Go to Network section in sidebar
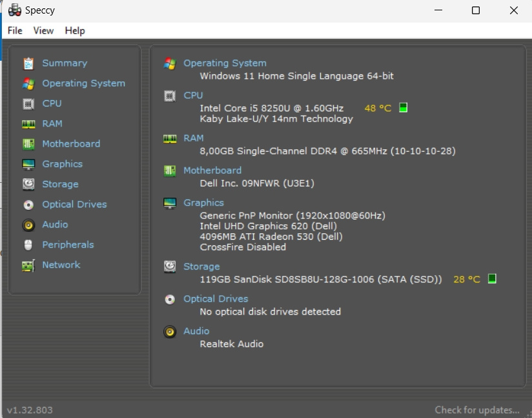 61,265
